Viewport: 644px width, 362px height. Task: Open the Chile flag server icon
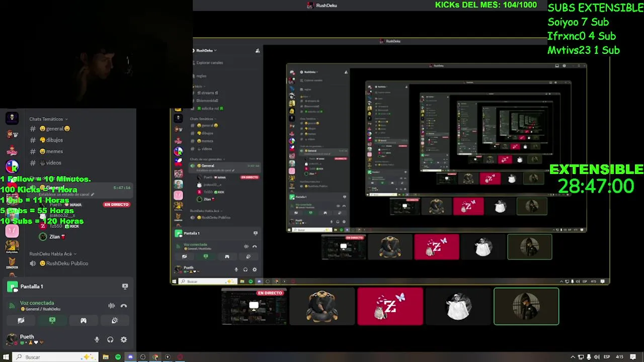pos(12,165)
